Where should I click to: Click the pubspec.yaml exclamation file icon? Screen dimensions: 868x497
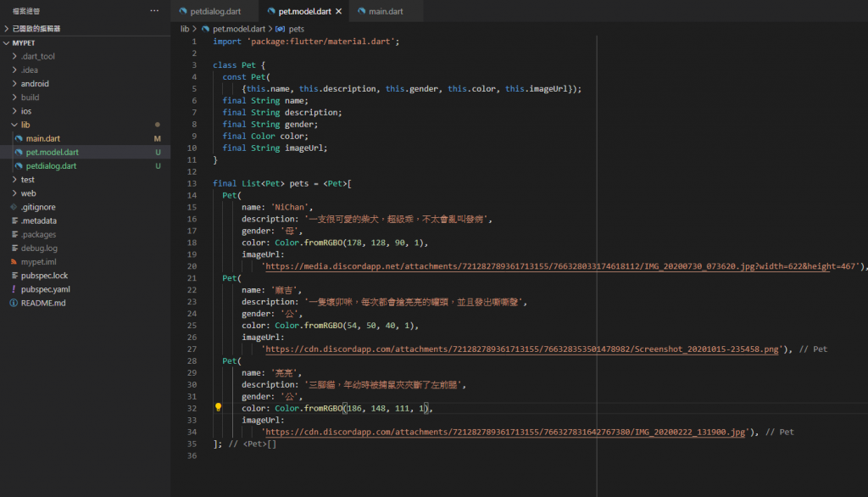[14, 289]
